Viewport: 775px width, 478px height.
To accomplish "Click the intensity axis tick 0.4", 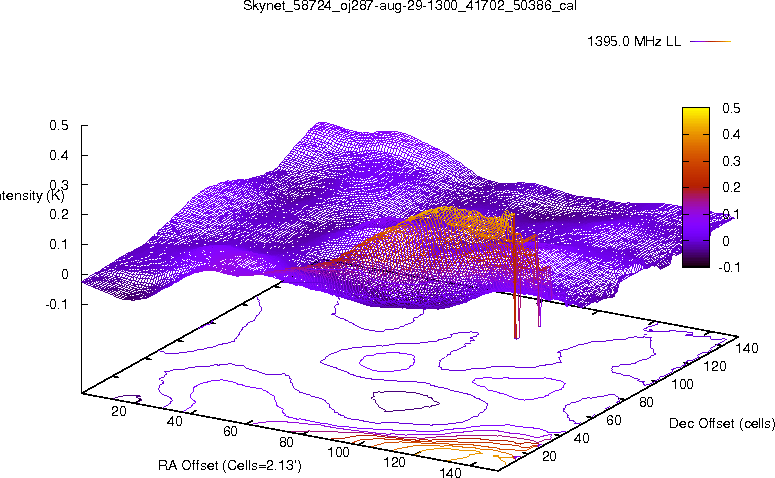I will pyautogui.click(x=59, y=155).
